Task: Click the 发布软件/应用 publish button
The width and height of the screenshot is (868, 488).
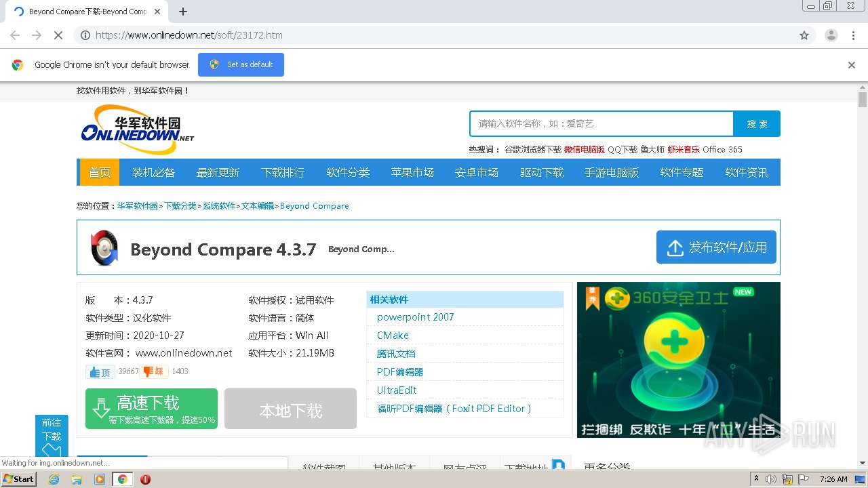Action: (x=716, y=247)
